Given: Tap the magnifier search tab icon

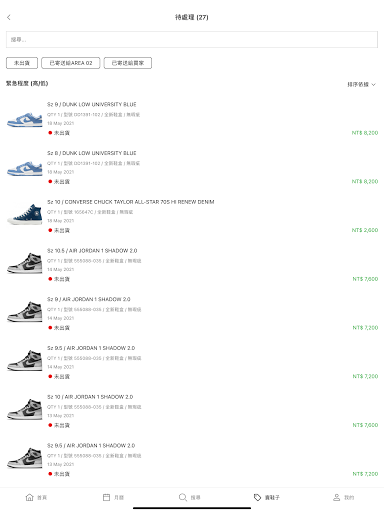Looking at the screenshot, I should tap(183, 497).
